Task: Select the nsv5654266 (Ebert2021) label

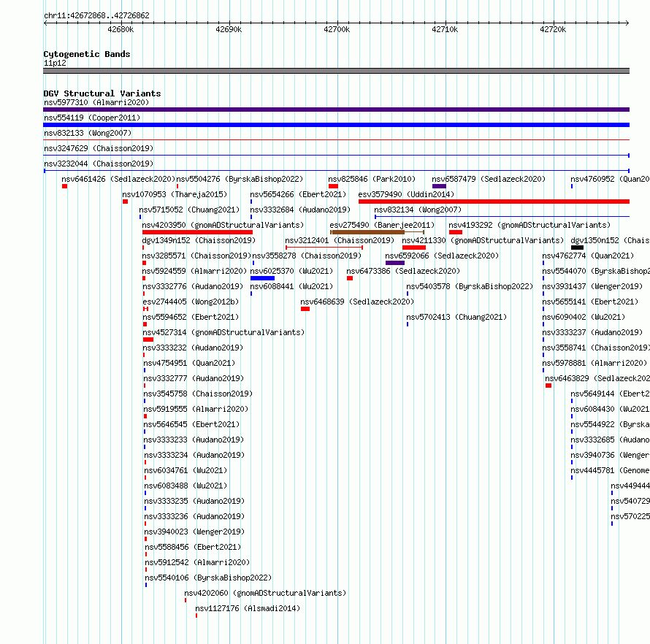Action: [298, 194]
